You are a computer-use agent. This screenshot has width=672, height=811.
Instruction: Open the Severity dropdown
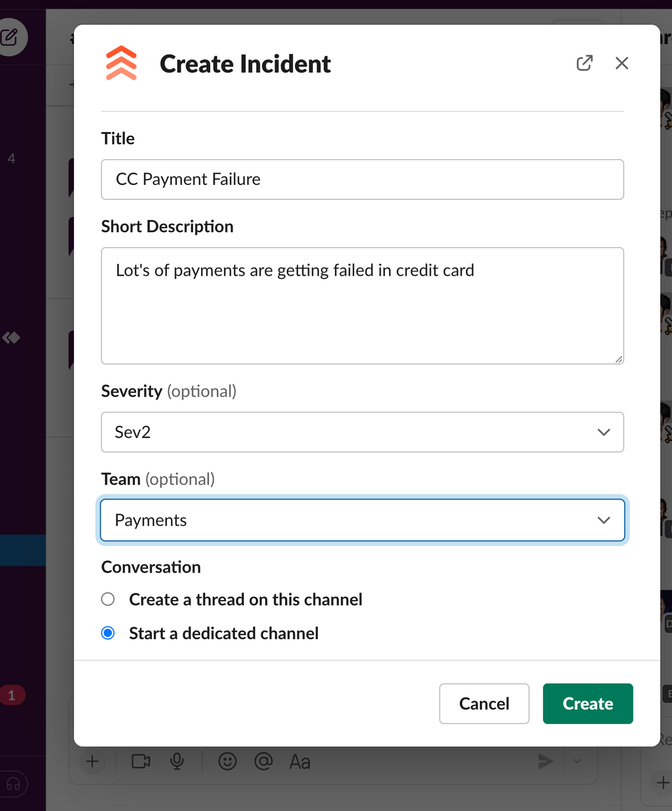[602, 432]
